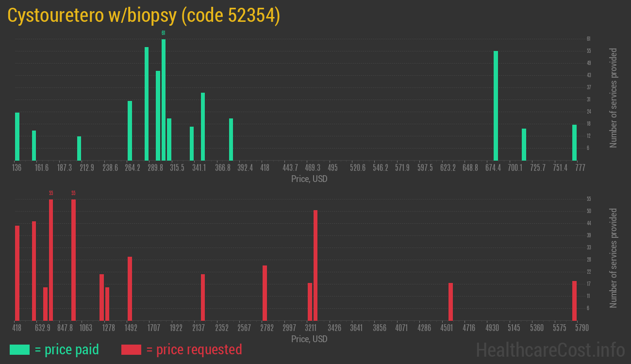Click the green bar near 366.8 USD
Viewport: 631px width, 364px height.
(231, 139)
